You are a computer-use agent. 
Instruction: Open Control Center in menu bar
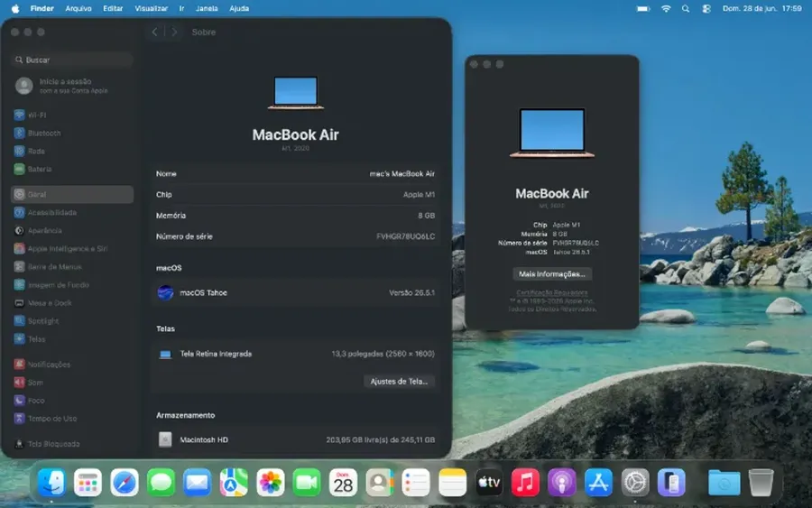coord(706,8)
